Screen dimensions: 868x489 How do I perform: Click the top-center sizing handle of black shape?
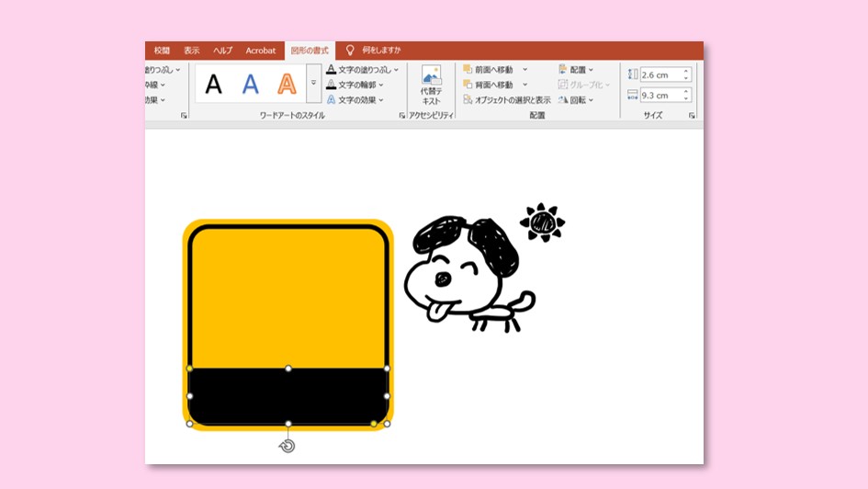pyautogui.click(x=288, y=369)
